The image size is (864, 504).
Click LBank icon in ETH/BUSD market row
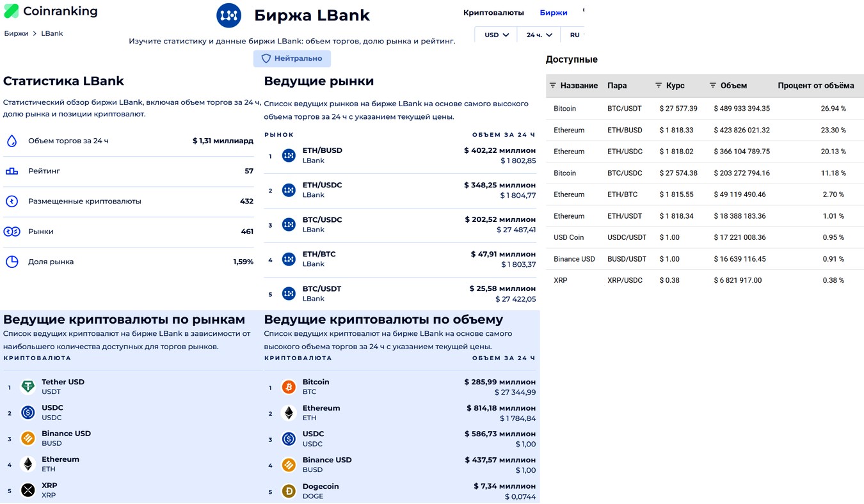click(x=289, y=155)
